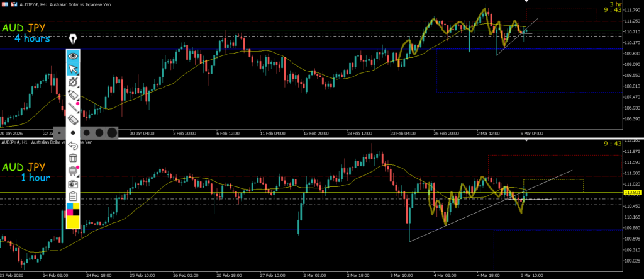Select the brush size dot on white background
The width and height of the screenshot is (644, 279).
tap(74, 133)
